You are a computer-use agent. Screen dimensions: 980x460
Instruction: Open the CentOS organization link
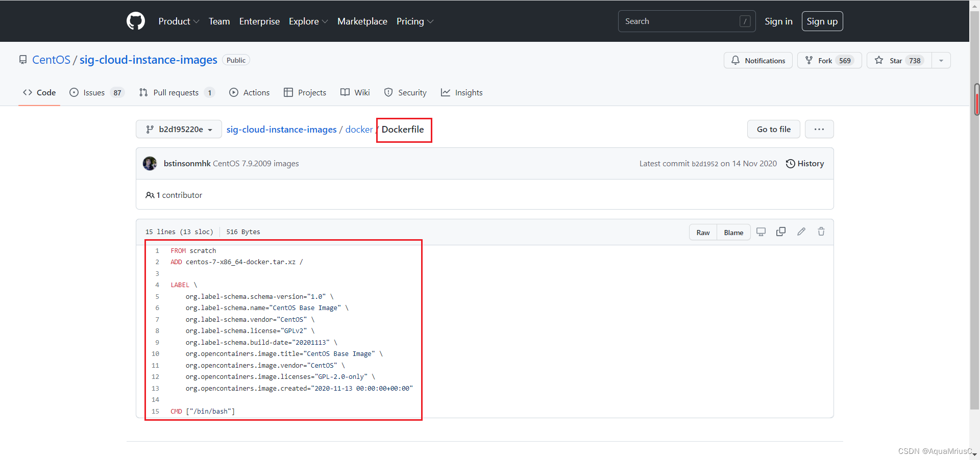[x=51, y=60]
